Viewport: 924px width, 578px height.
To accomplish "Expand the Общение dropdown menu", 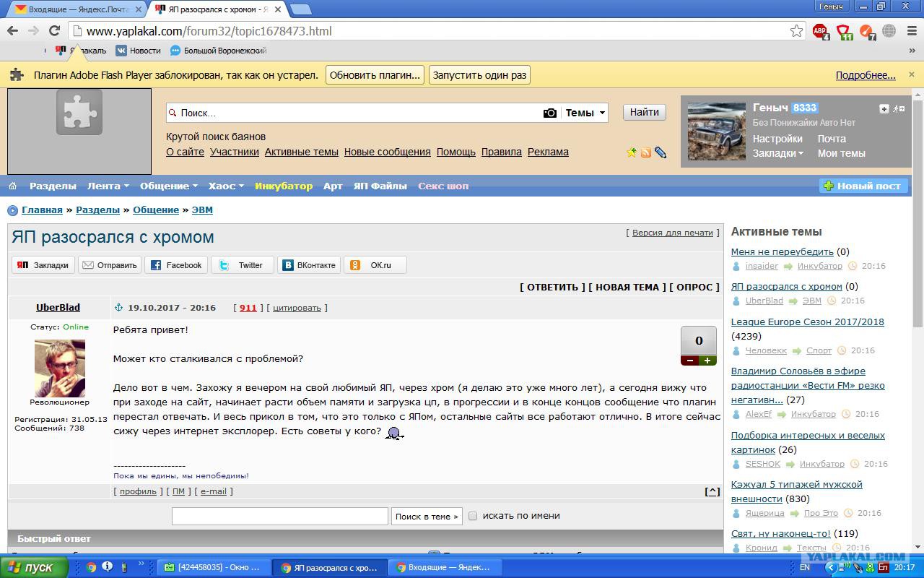I will 169,186.
